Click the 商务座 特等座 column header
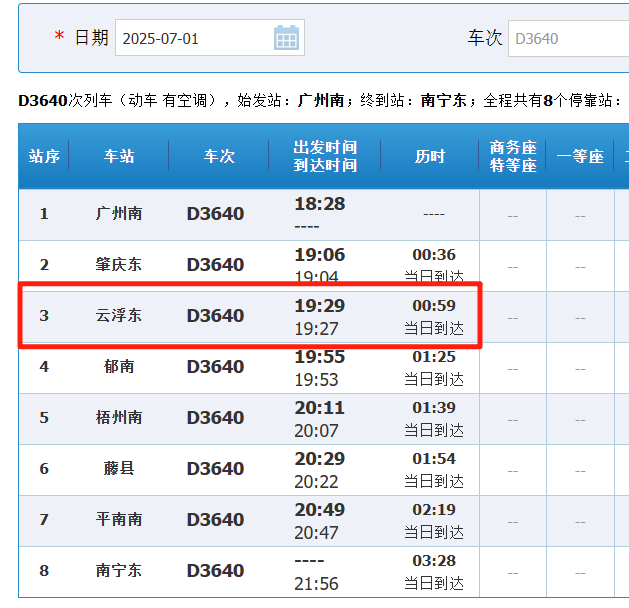Image resolution: width=629 pixels, height=608 pixels. 513,157
